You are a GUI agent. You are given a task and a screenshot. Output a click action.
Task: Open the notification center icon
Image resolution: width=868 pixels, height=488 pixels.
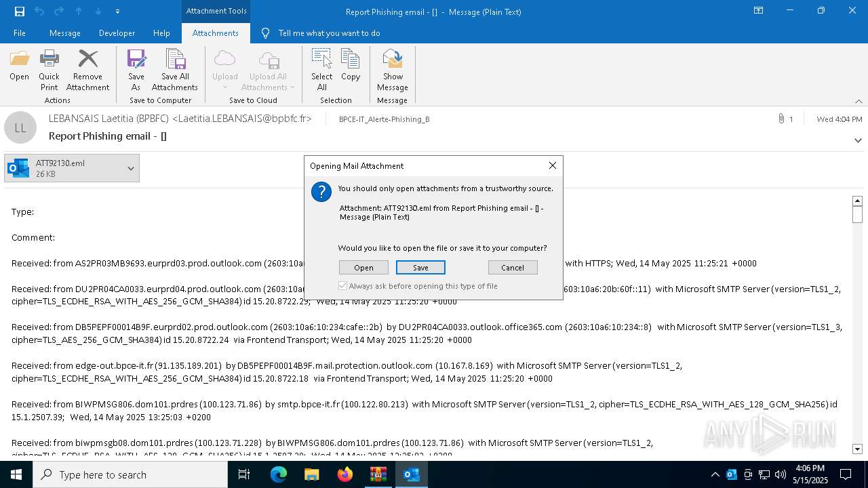pyautogui.click(x=846, y=474)
